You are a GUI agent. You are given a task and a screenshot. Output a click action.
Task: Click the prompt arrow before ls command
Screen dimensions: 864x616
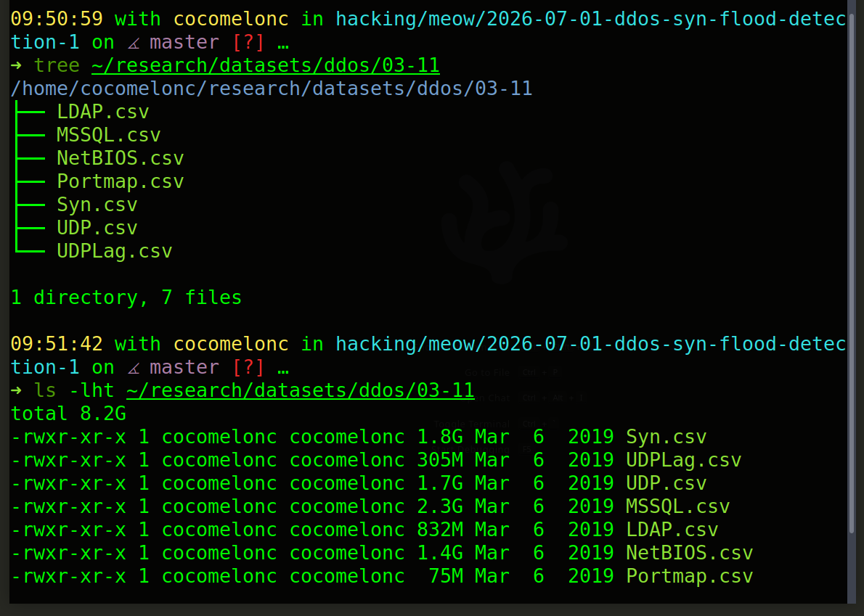click(x=16, y=390)
